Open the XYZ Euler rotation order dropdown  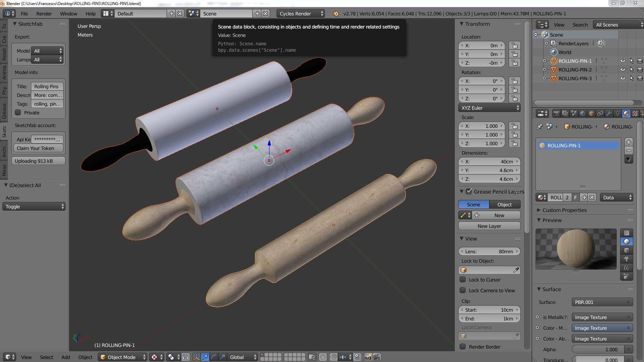click(x=489, y=108)
